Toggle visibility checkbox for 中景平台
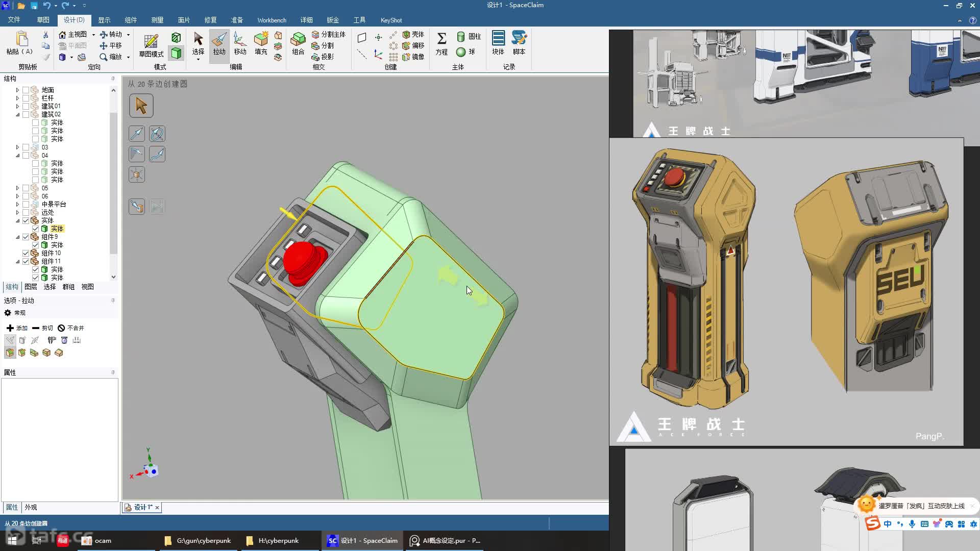 26,204
